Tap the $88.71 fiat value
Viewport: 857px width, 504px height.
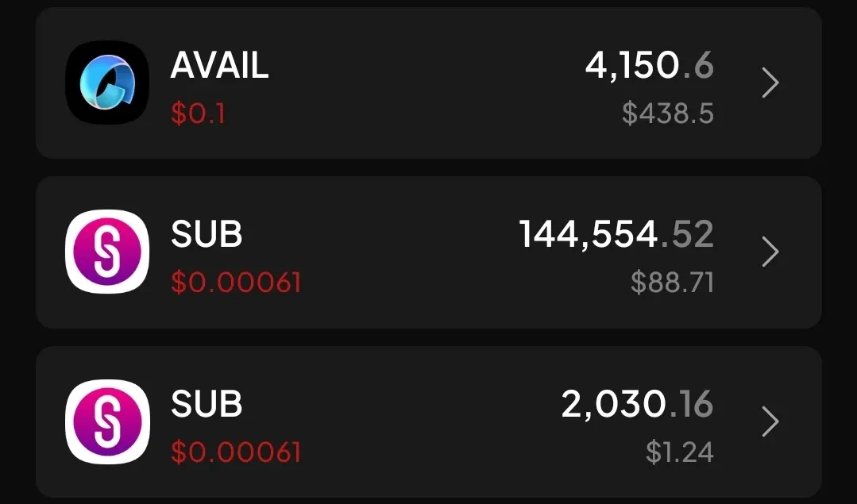[672, 283]
